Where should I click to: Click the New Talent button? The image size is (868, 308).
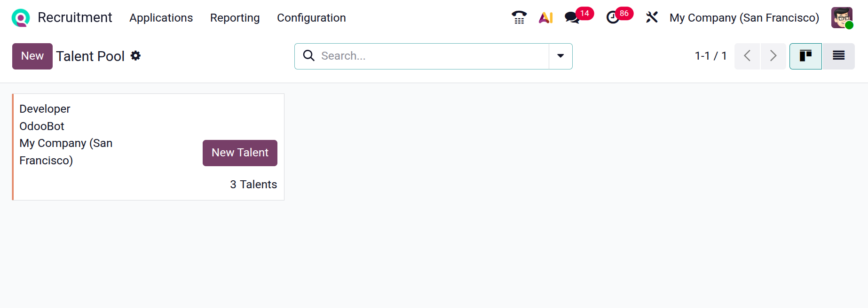click(x=240, y=153)
